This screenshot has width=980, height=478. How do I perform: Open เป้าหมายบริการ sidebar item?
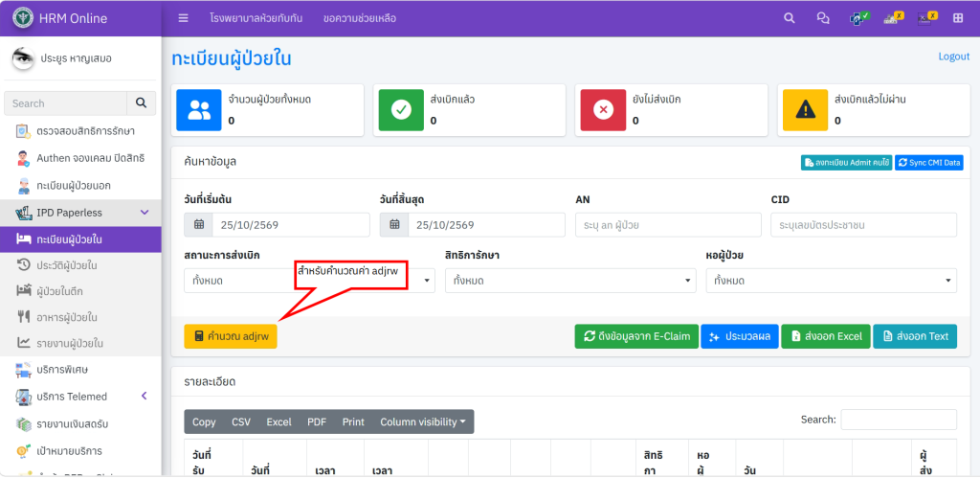[x=80, y=451]
